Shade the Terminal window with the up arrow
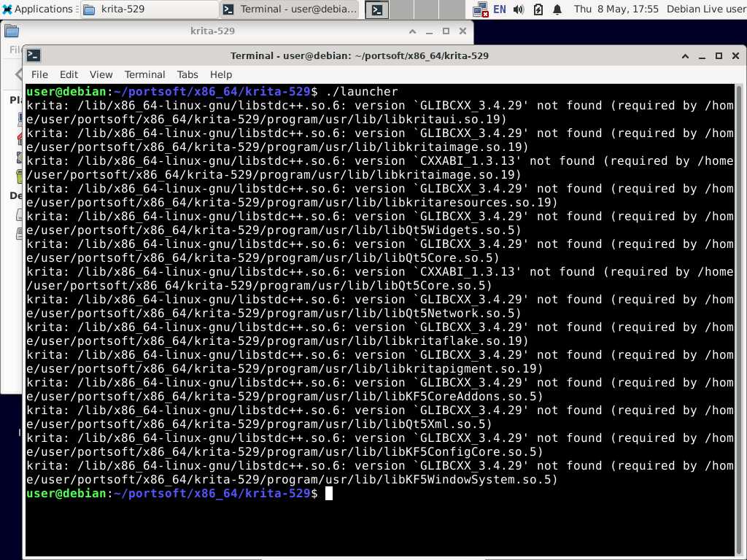Image resolution: width=747 pixels, height=560 pixels. (685, 56)
